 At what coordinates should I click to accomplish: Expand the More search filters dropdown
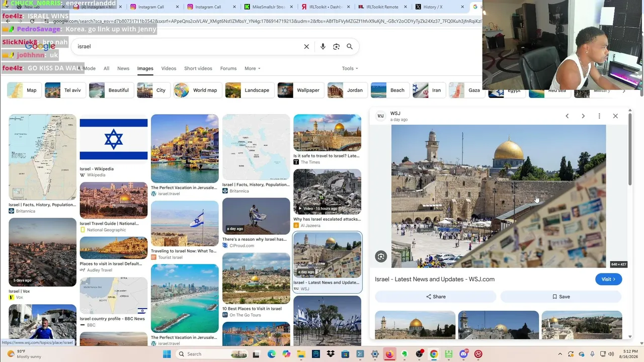[x=252, y=68]
